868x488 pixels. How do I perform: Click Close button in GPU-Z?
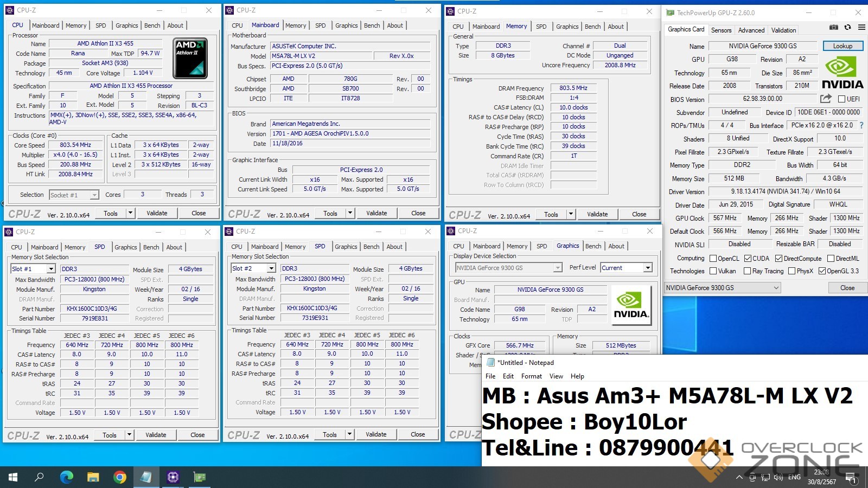coord(847,288)
